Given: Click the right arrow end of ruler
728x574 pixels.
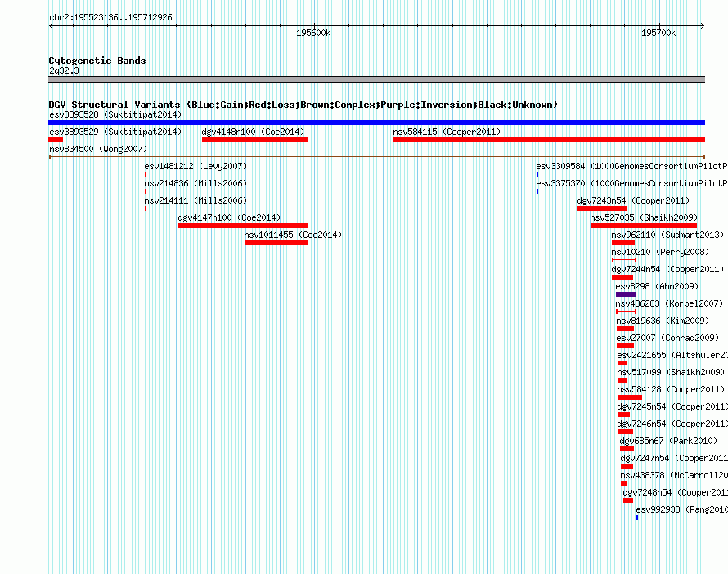Looking at the screenshot, I should tap(703, 25).
